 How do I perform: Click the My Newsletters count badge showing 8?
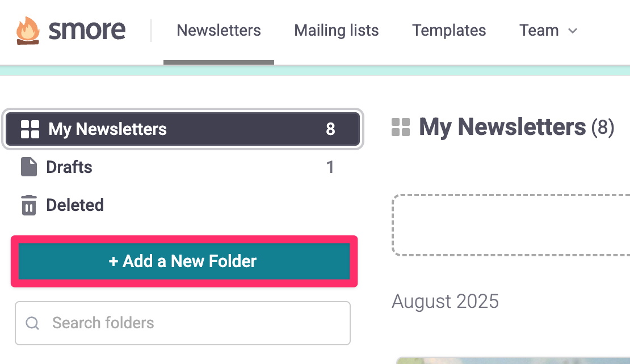pyautogui.click(x=330, y=129)
